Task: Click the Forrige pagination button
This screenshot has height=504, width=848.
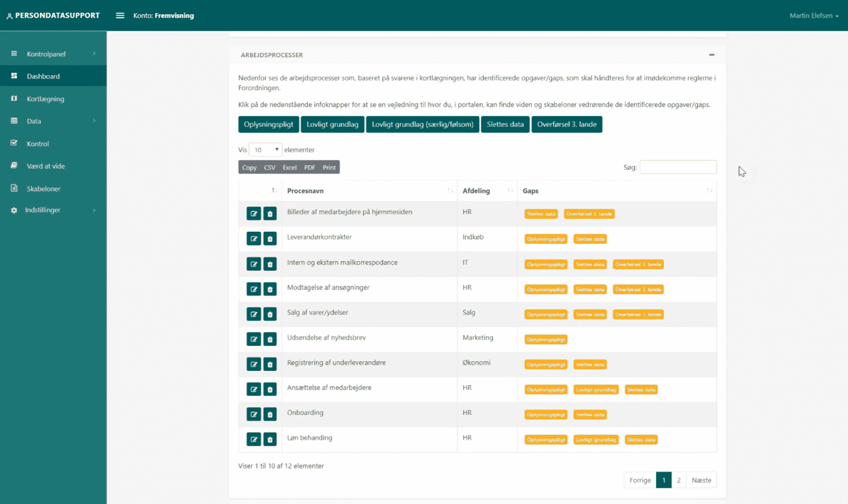Action: click(x=640, y=480)
